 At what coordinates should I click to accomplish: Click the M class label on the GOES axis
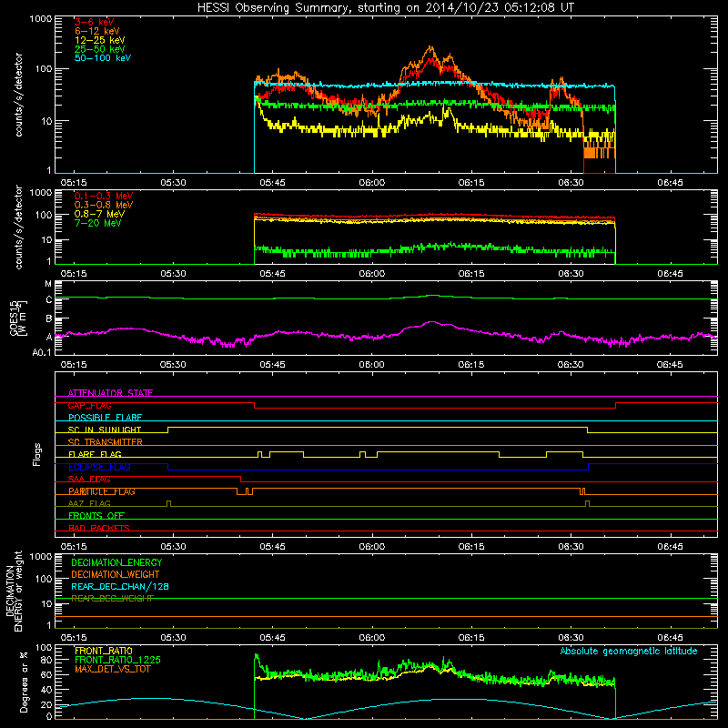(x=48, y=284)
